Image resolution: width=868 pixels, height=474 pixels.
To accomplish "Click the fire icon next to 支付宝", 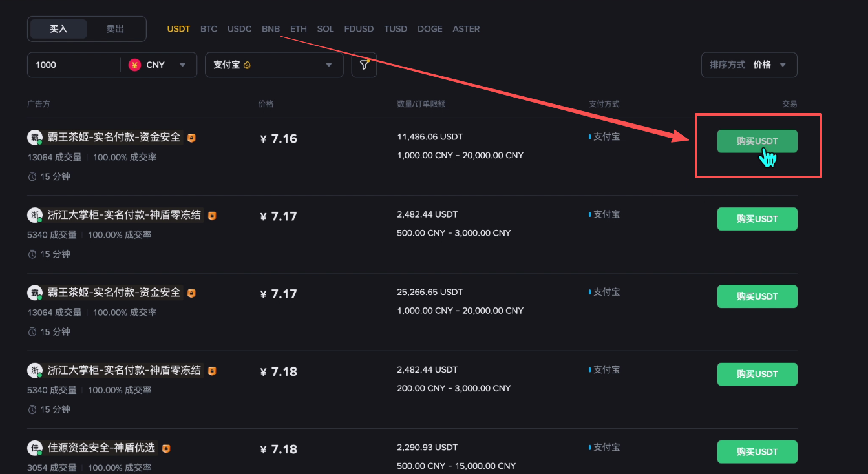I will click(x=247, y=65).
